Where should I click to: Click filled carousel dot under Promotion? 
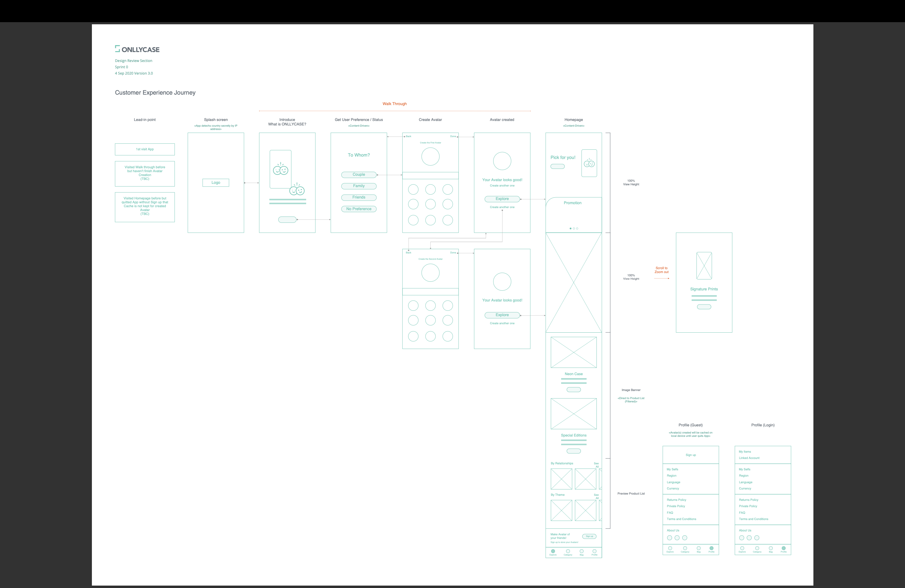[x=570, y=228]
